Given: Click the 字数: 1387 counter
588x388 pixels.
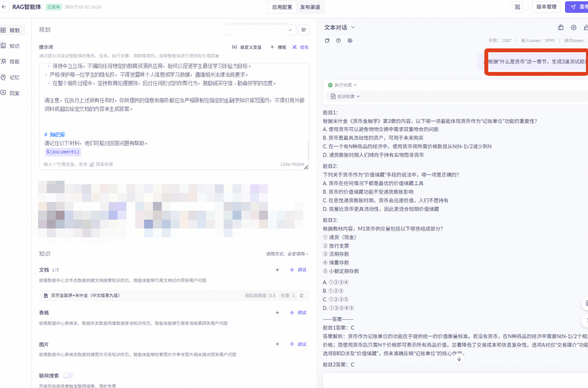Looking at the screenshot, I should point(500,40).
